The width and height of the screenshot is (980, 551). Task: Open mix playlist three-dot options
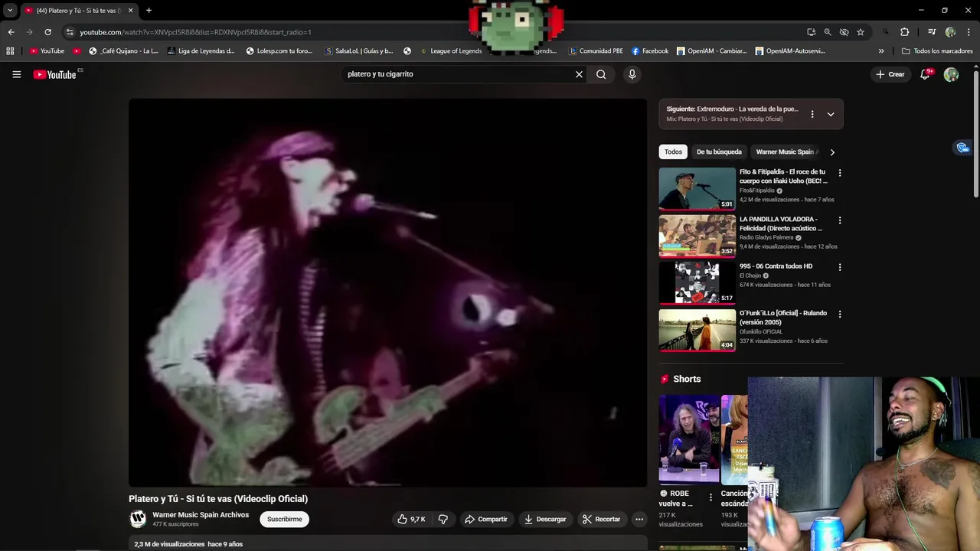click(812, 114)
